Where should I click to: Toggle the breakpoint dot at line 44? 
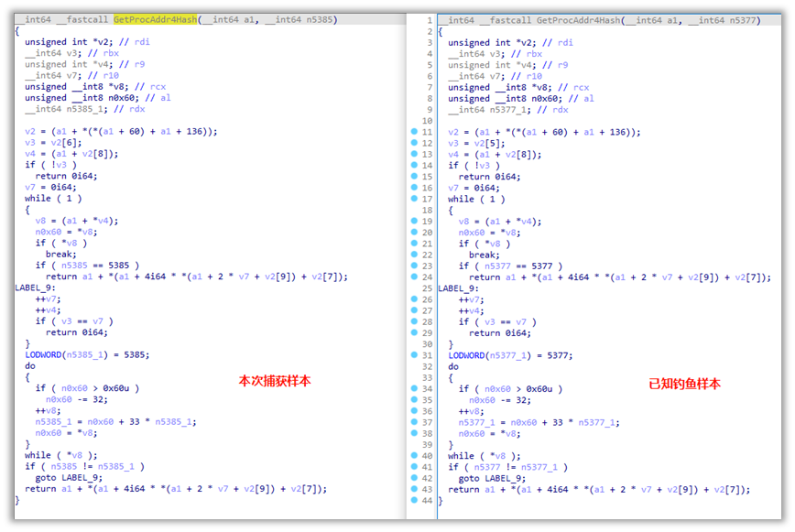coord(414,500)
